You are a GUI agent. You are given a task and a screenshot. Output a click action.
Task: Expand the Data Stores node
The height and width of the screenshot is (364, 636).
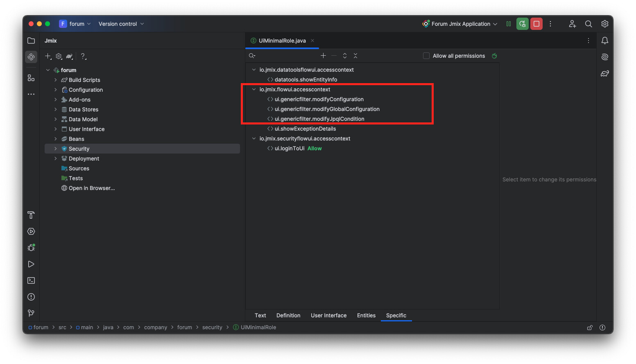tap(56, 109)
